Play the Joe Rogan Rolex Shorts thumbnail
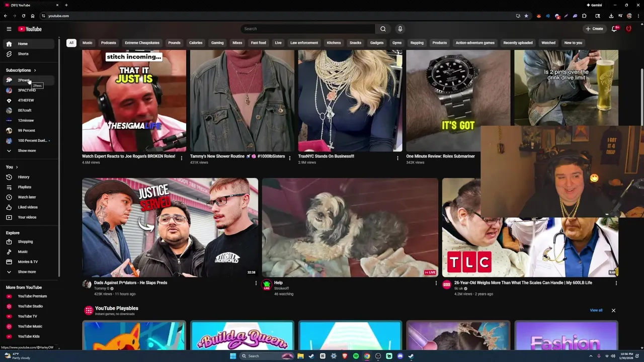This screenshot has width=644, height=362. (134, 101)
